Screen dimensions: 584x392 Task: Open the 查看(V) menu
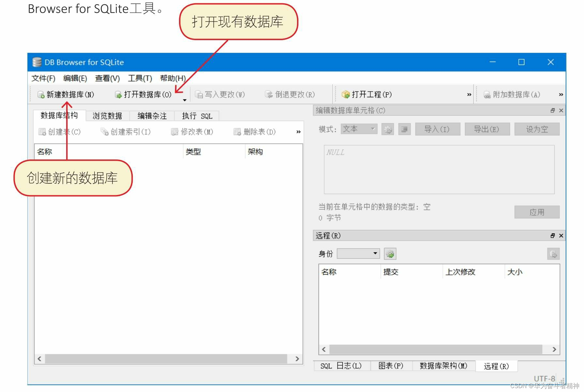(107, 78)
